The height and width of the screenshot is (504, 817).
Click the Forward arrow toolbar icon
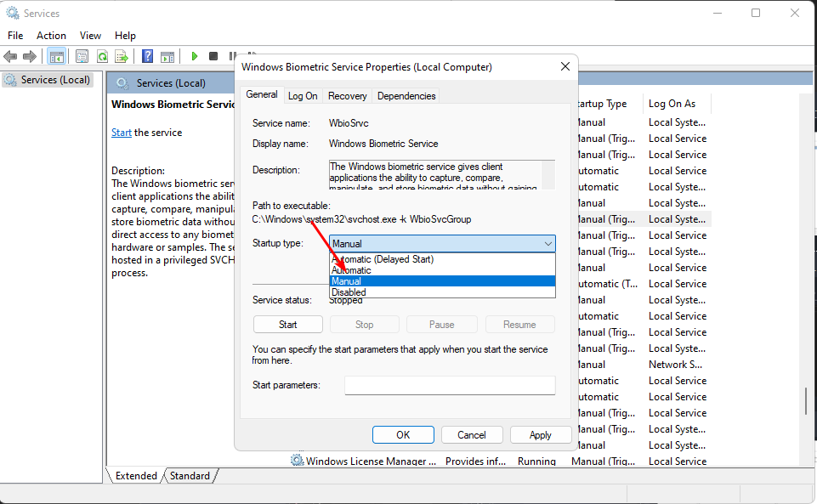(x=30, y=56)
